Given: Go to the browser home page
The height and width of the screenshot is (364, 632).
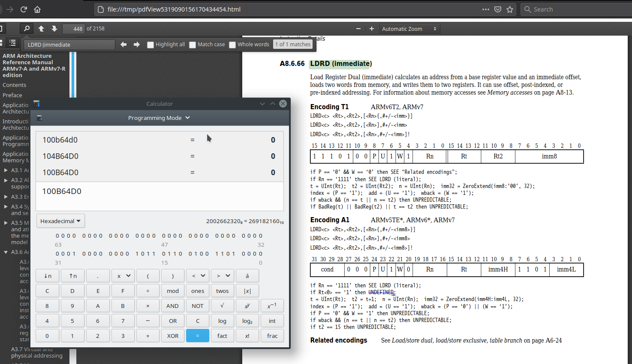Looking at the screenshot, I should pos(37,9).
